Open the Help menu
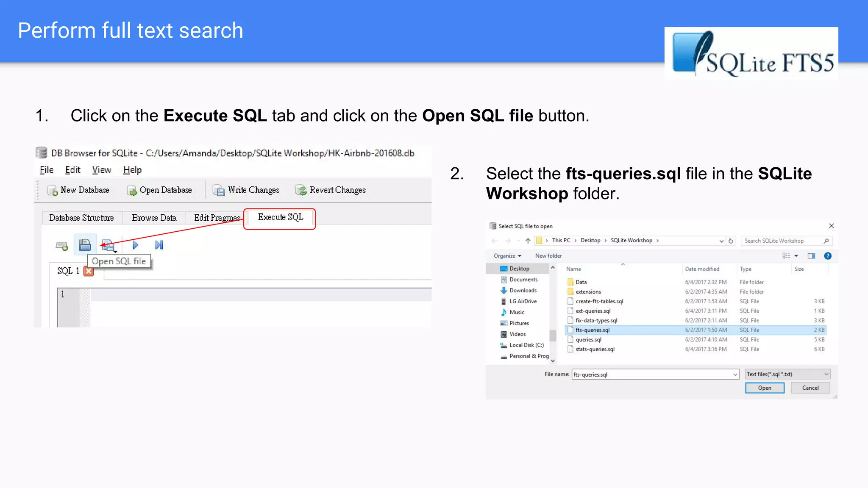 click(132, 170)
